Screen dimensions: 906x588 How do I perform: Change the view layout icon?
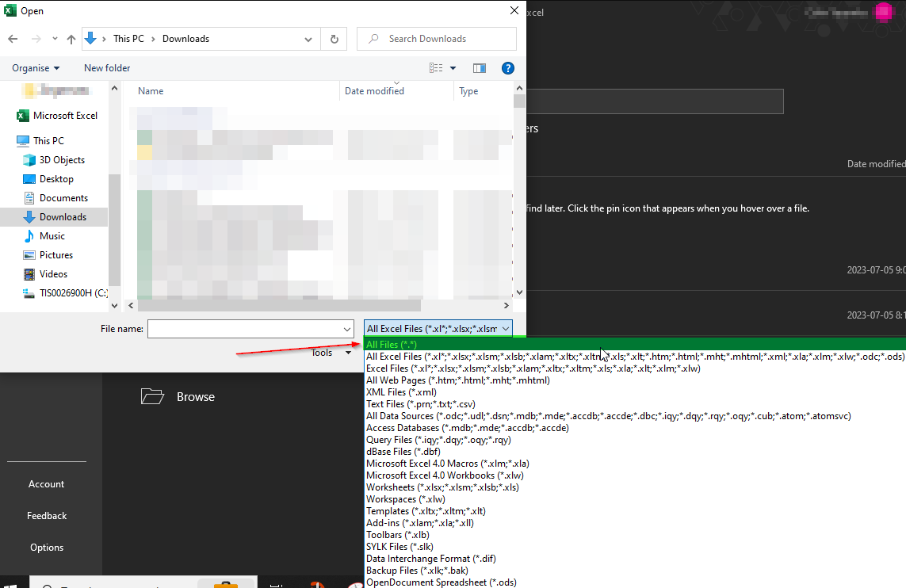click(436, 68)
